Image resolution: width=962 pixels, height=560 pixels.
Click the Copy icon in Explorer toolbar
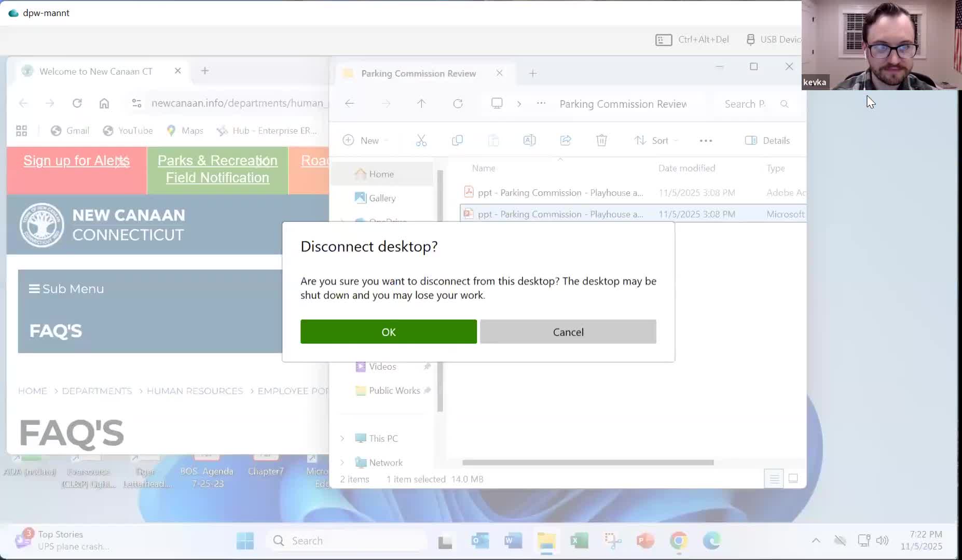point(457,141)
